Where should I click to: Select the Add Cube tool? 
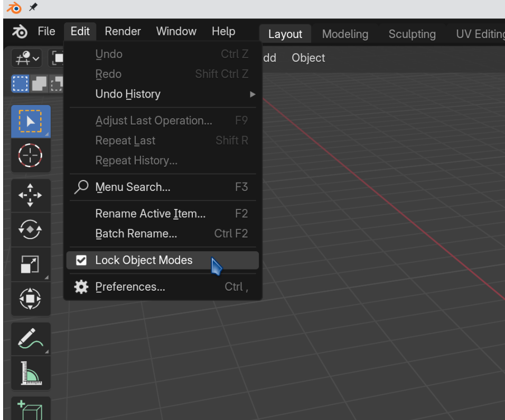click(31, 409)
